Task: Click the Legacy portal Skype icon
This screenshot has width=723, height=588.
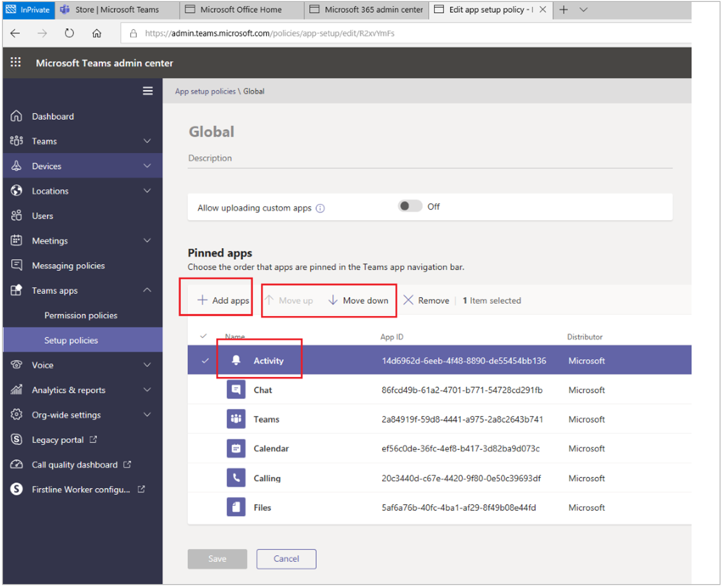Action: [x=17, y=439]
